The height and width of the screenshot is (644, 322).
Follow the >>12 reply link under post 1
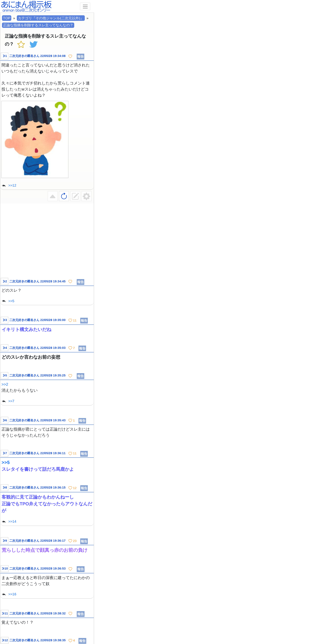pos(12,185)
